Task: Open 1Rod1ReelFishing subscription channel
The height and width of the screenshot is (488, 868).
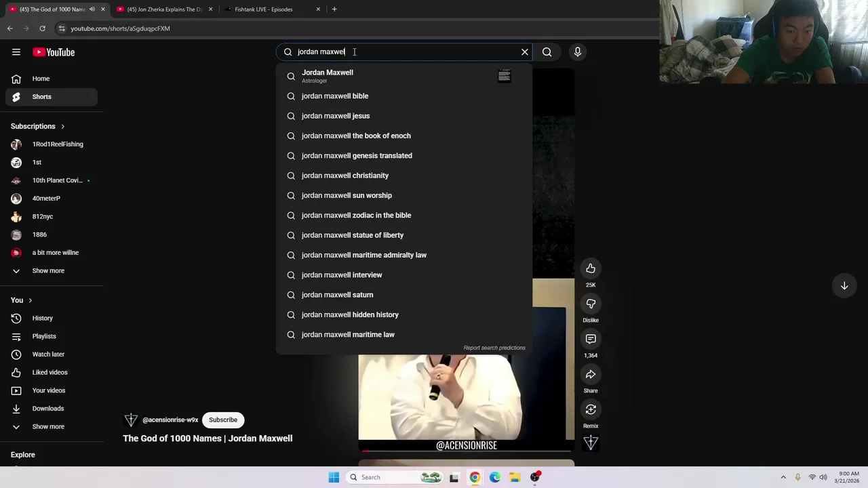Action: coord(52,144)
